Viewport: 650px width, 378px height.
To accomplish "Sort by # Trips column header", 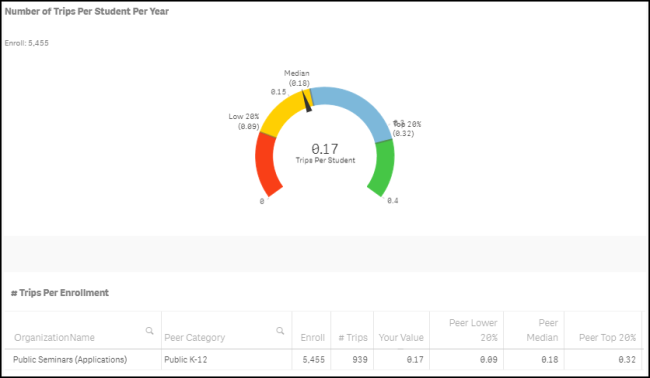I will [x=353, y=337].
